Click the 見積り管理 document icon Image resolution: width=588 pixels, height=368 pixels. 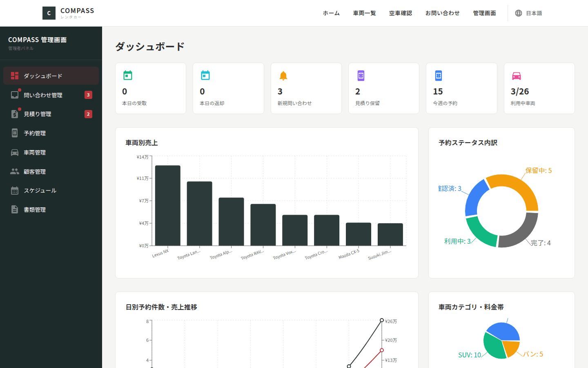[15, 114]
